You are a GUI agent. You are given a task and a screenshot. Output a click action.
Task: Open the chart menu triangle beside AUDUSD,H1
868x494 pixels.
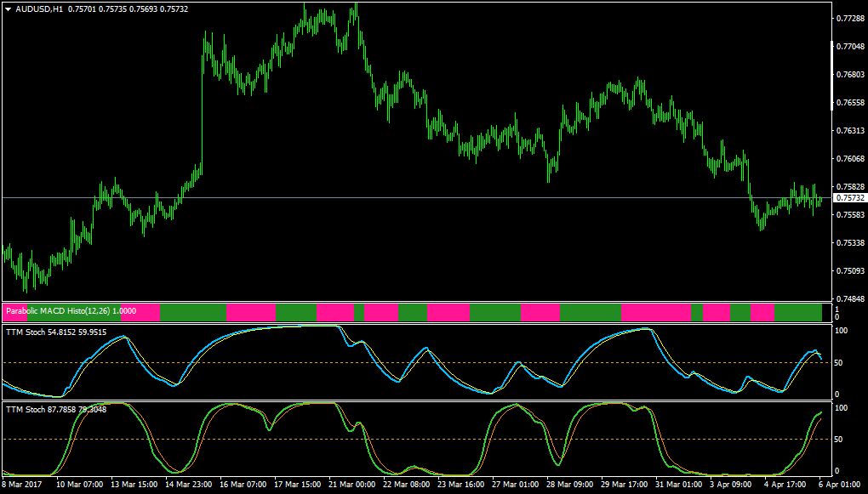(x=9, y=9)
